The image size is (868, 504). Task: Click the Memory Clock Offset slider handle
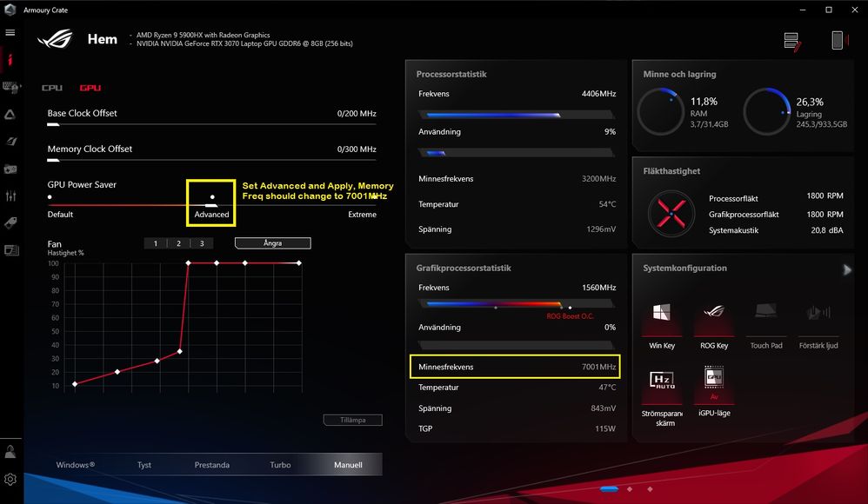tap(53, 161)
